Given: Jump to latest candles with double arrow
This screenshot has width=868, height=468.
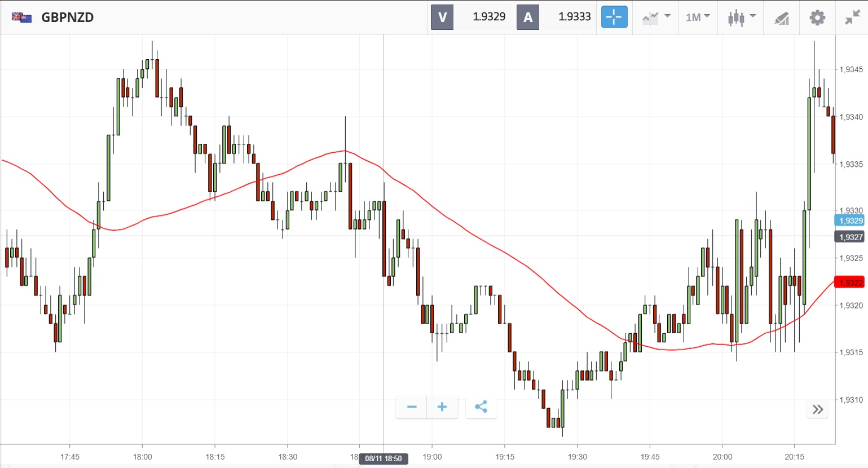Looking at the screenshot, I should [818, 409].
